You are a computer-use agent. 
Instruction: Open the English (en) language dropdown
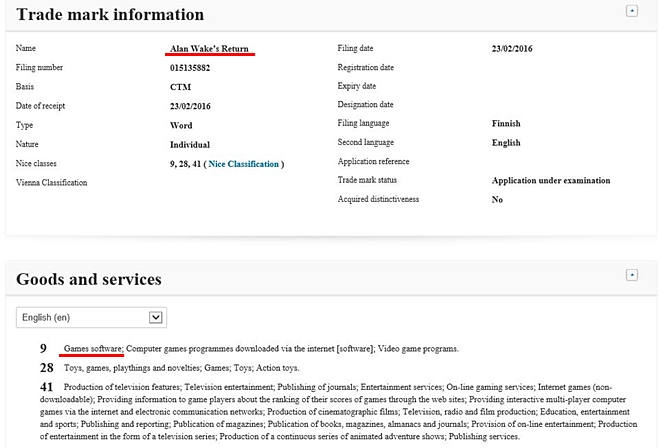click(91, 317)
